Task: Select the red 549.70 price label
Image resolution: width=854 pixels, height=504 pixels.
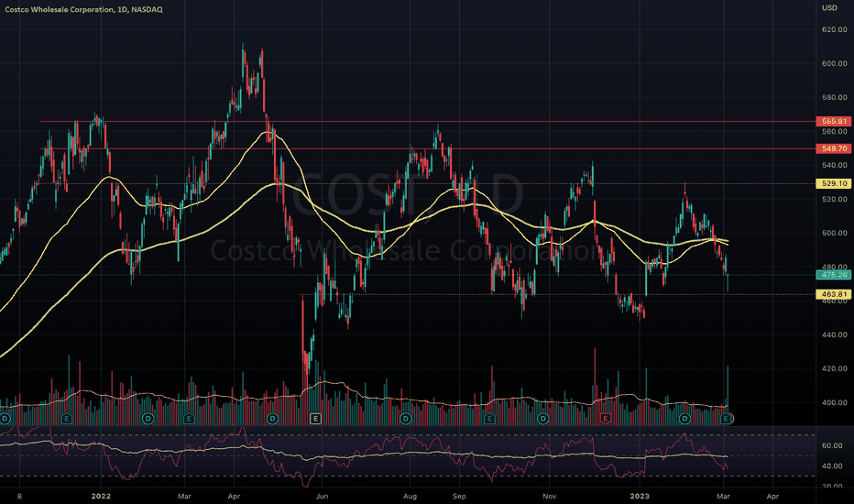Action: click(834, 148)
